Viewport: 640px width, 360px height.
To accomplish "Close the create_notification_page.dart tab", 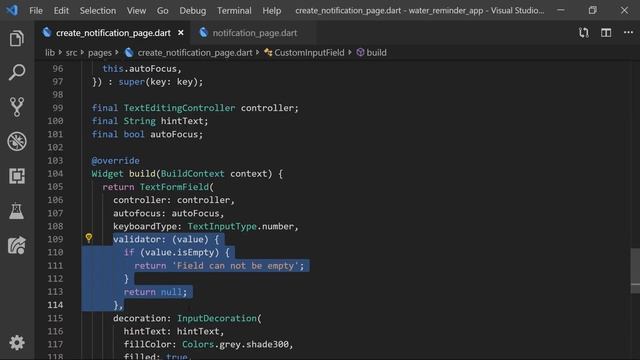I will click(x=180, y=33).
